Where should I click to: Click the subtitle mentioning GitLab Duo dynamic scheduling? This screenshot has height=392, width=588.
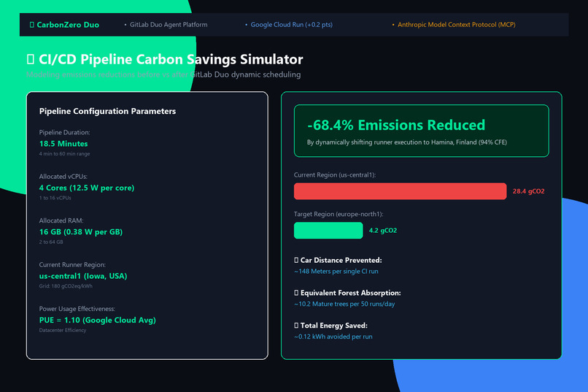click(x=163, y=74)
